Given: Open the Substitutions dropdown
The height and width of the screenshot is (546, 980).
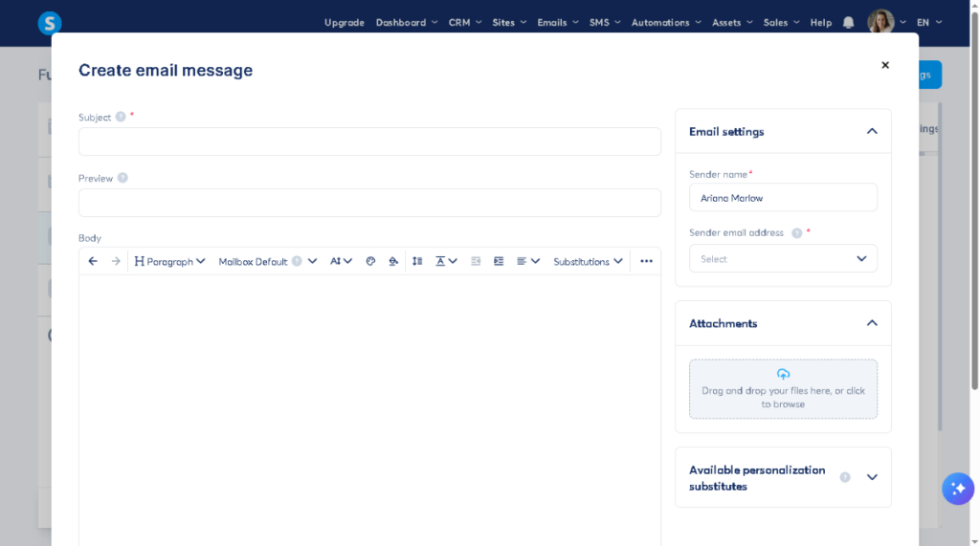Looking at the screenshot, I should (588, 261).
